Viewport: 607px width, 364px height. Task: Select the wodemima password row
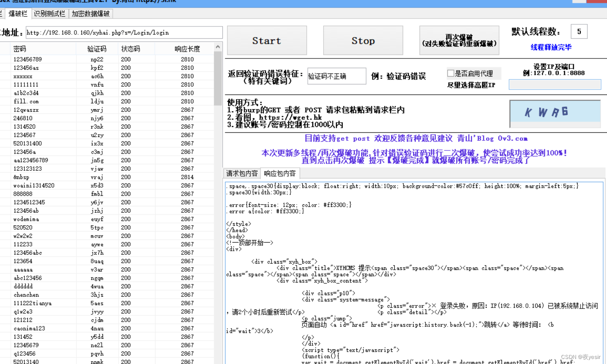107,219
